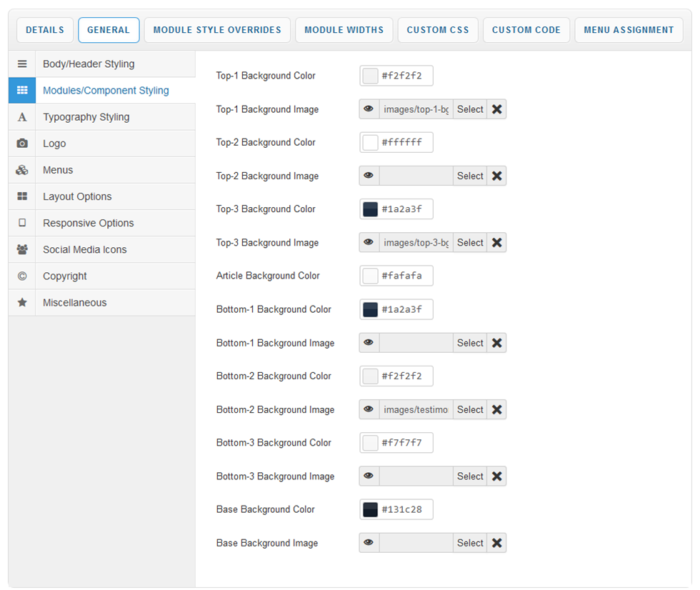Click the Typography Styling letter icon
This screenshot has width=700, height=590.
(x=22, y=117)
